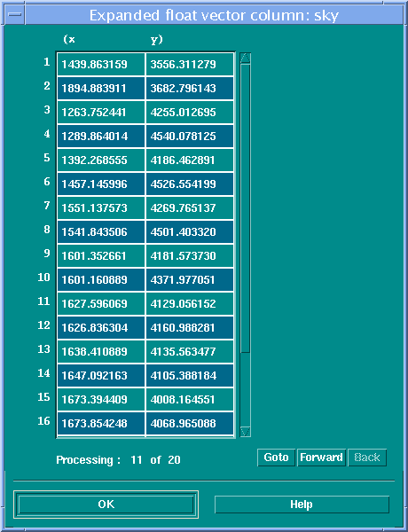The image size is (408, 532).
Task: Select cell 3556.311279 in row 1
Action: tap(190, 65)
